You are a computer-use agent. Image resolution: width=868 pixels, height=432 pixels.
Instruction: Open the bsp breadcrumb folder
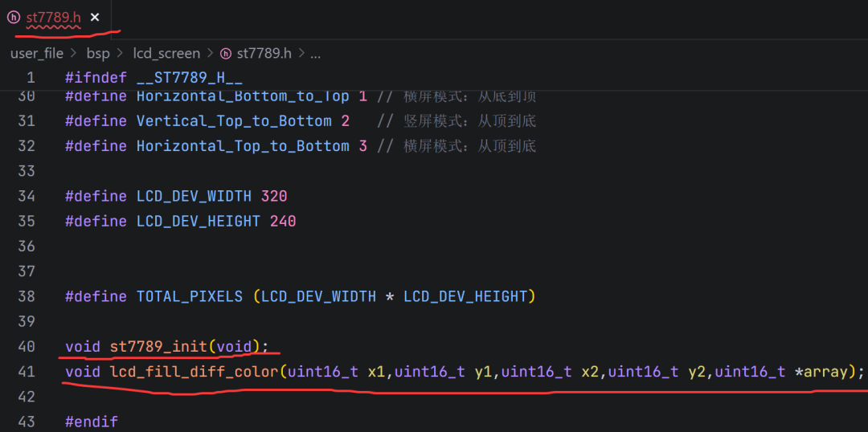(x=98, y=54)
